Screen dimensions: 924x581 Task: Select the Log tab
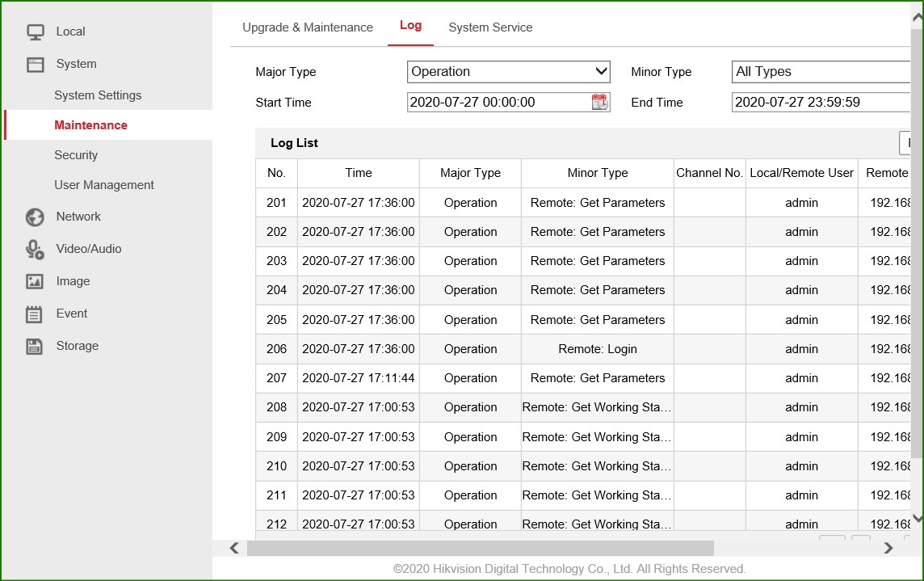tap(410, 26)
